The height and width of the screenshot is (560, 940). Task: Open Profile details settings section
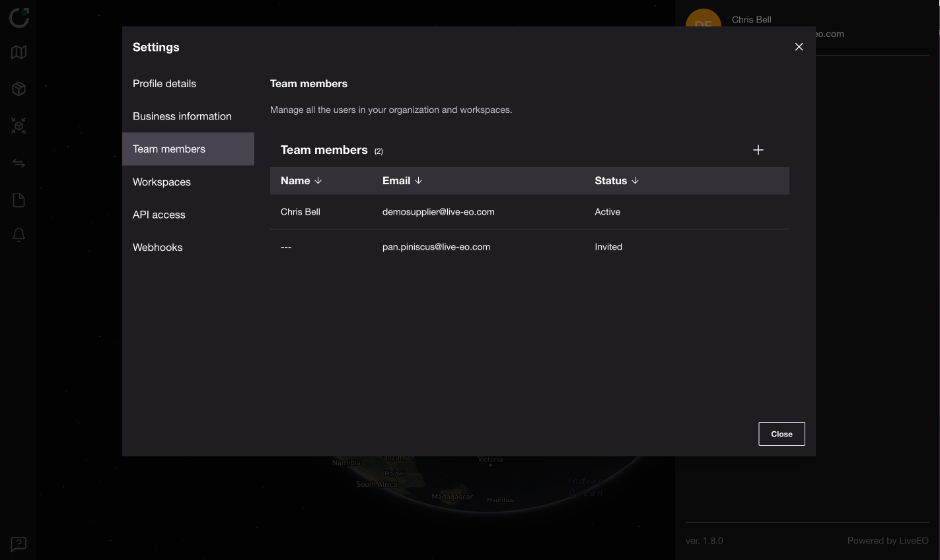[x=164, y=84]
